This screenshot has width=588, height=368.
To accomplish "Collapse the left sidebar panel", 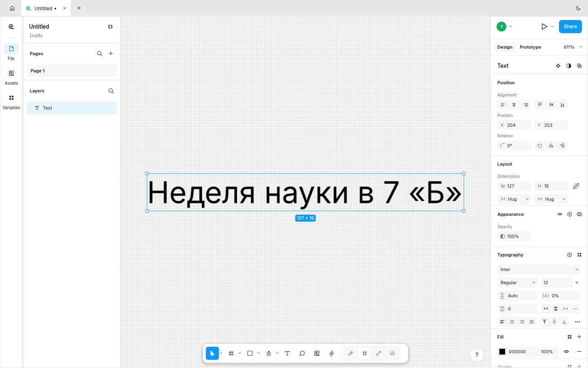I will (110, 27).
